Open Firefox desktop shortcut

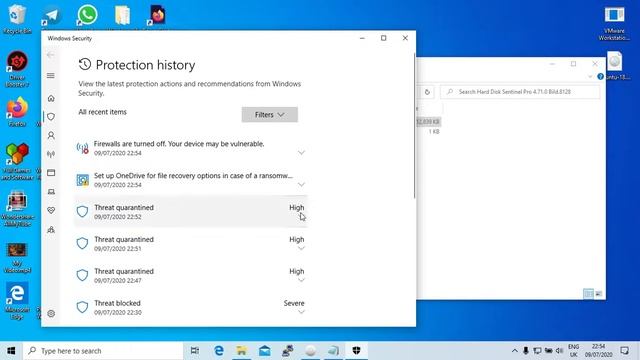click(x=17, y=111)
